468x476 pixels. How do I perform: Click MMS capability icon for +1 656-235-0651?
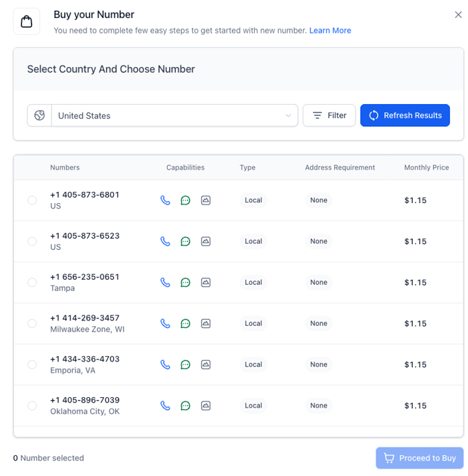click(x=206, y=283)
